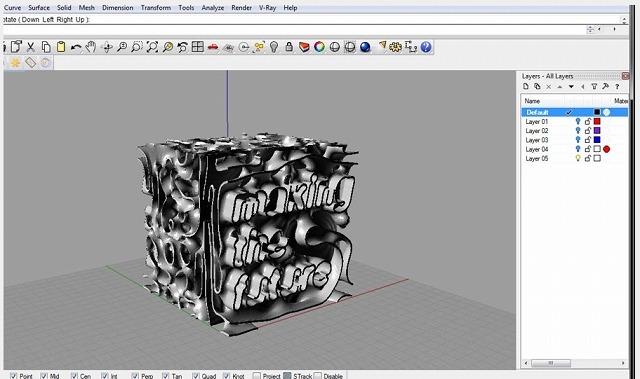Click the Spotlight icon
This screenshot has height=379, width=640.
[x=382, y=46]
